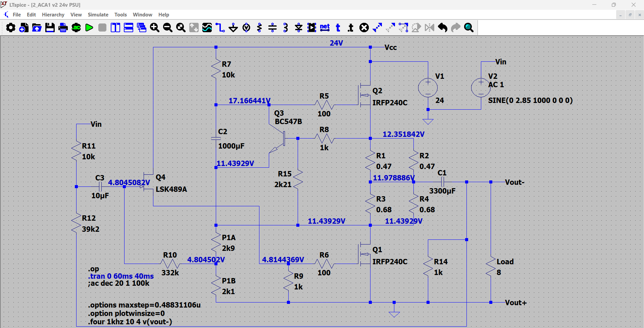Open the Edit menu
The image size is (644, 328).
pyautogui.click(x=31, y=15)
